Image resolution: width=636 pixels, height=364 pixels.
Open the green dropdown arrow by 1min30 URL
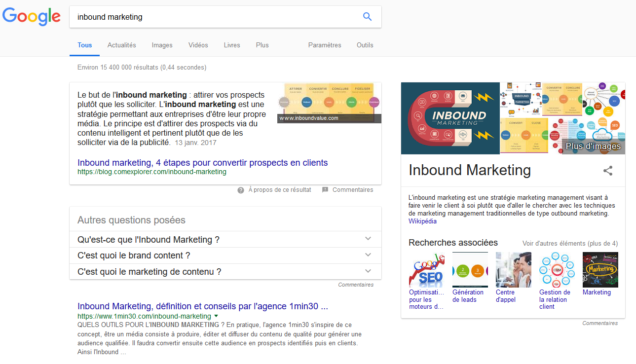(216, 316)
